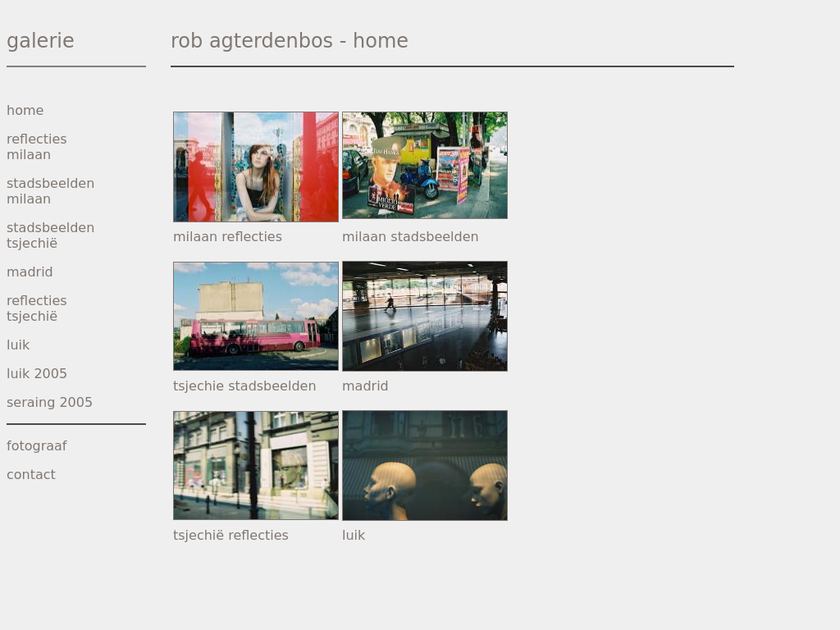Navigate to reflecties tsjechië in sidebar
Image resolution: width=840 pixels, height=630 pixels.
point(36,308)
